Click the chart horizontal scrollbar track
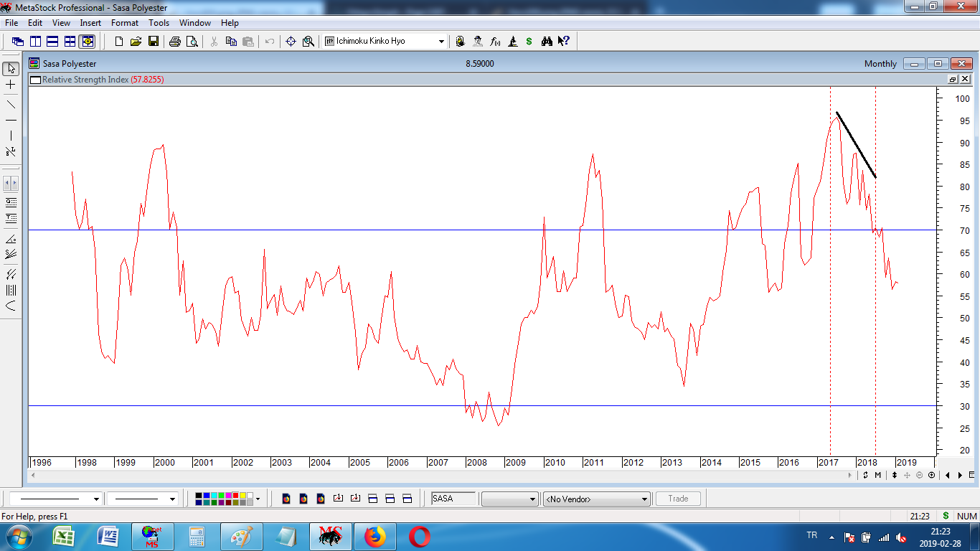Image resolution: width=980 pixels, height=551 pixels. click(441, 475)
